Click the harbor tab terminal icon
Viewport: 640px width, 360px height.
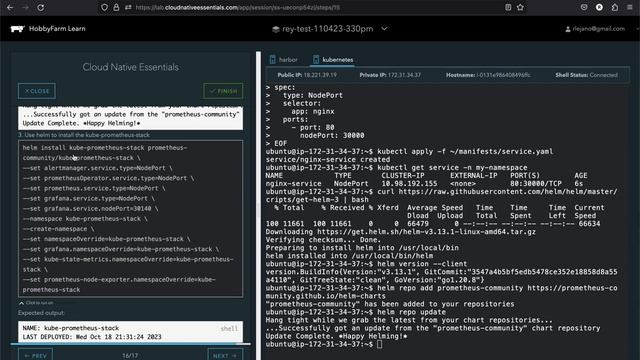tap(273, 60)
